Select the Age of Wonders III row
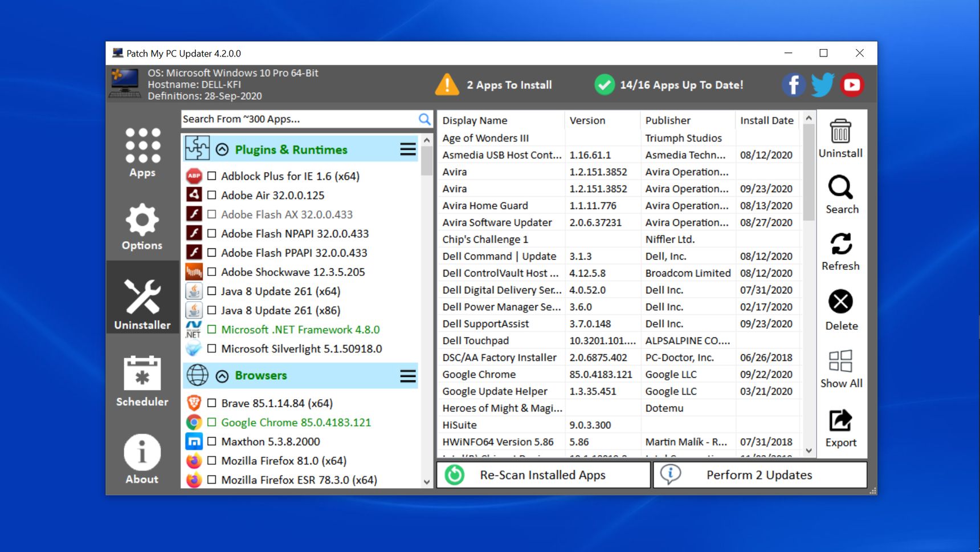 [x=619, y=138]
